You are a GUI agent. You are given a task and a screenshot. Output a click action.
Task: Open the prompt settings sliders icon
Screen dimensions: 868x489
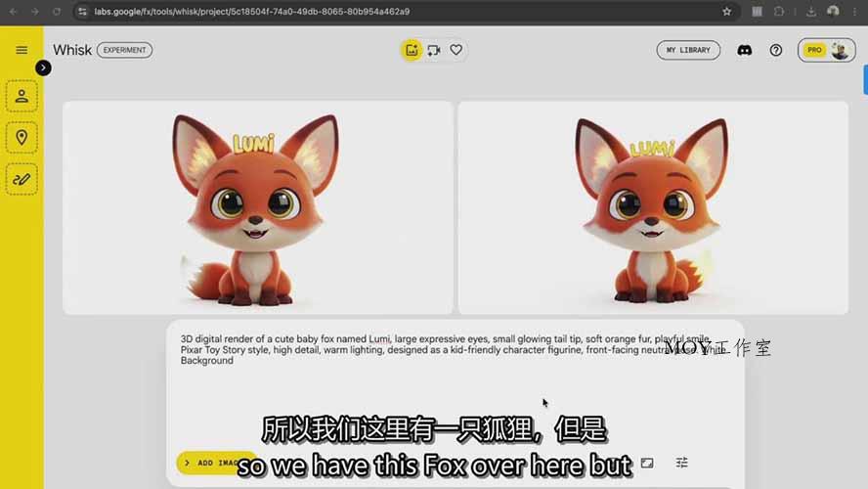pyautogui.click(x=682, y=463)
